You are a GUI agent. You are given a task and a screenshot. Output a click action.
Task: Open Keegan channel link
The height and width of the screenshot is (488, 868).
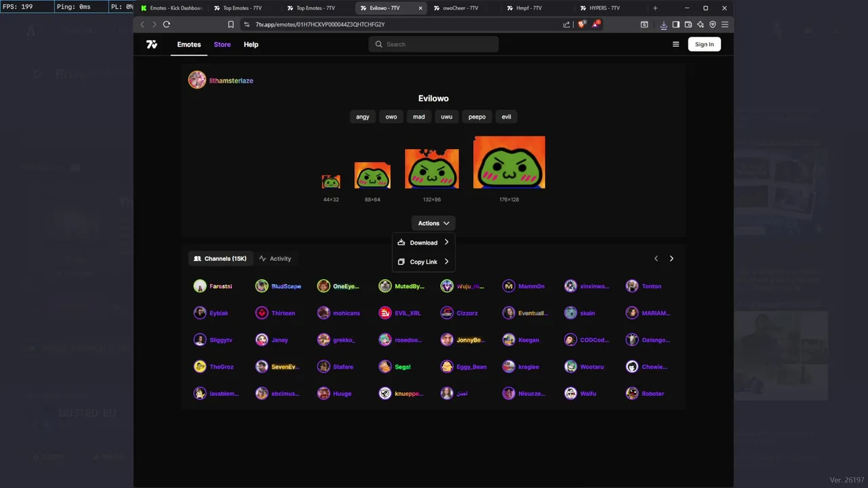[x=529, y=340]
